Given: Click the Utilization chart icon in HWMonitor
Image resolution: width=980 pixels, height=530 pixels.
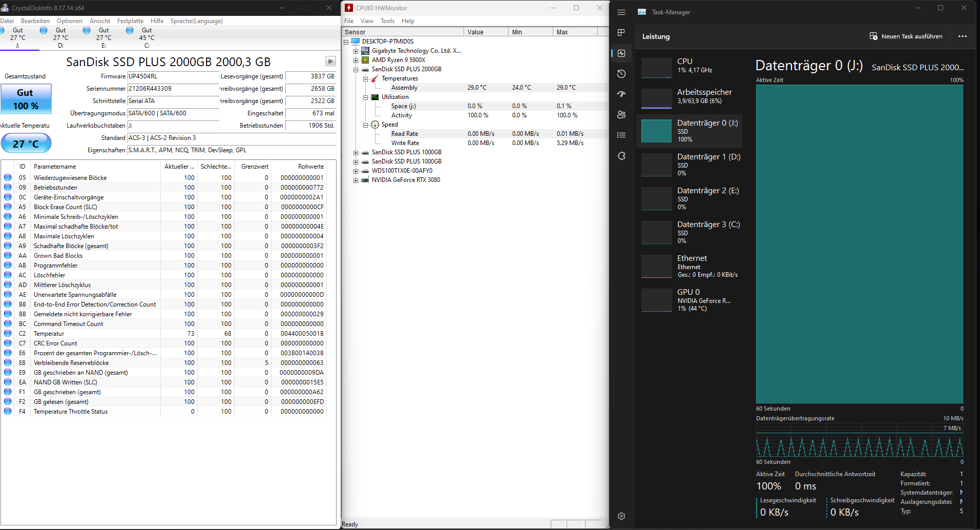Looking at the screenshot, I should (375, 97).
